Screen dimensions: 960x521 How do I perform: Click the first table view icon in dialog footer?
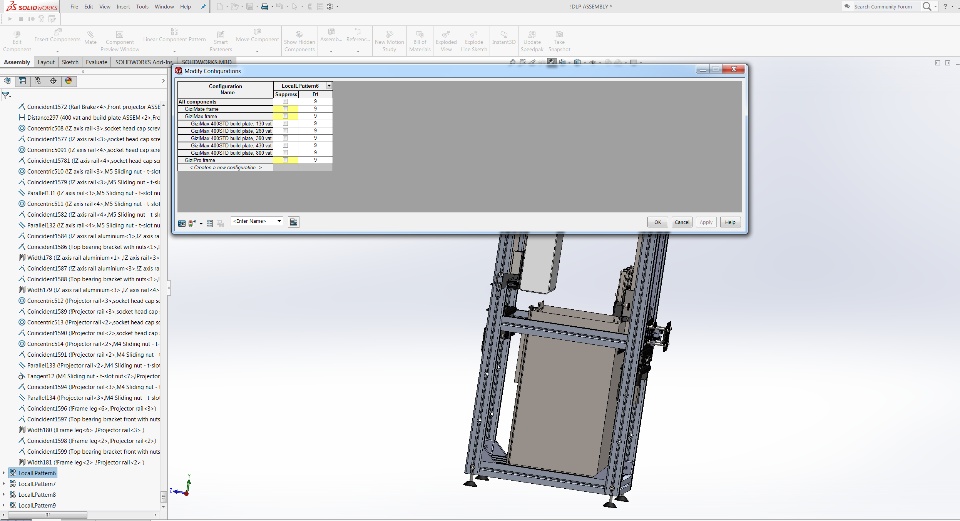click(182, 223)
